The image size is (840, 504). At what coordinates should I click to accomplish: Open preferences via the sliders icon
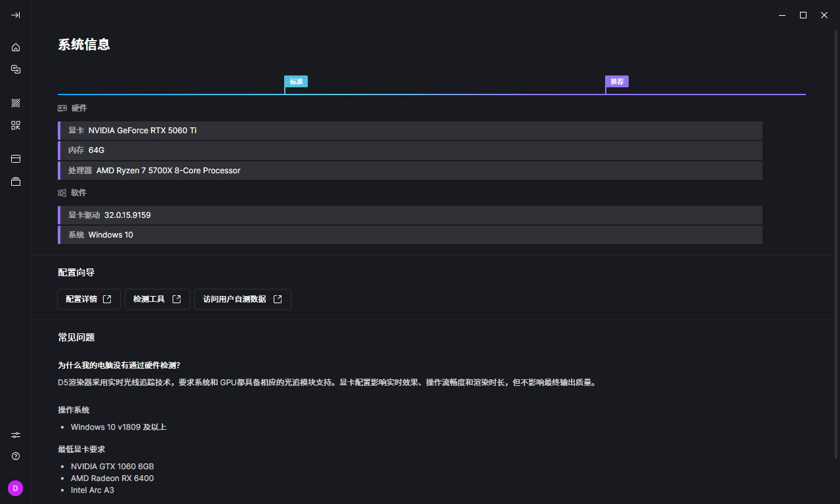[x=16, y=434]
